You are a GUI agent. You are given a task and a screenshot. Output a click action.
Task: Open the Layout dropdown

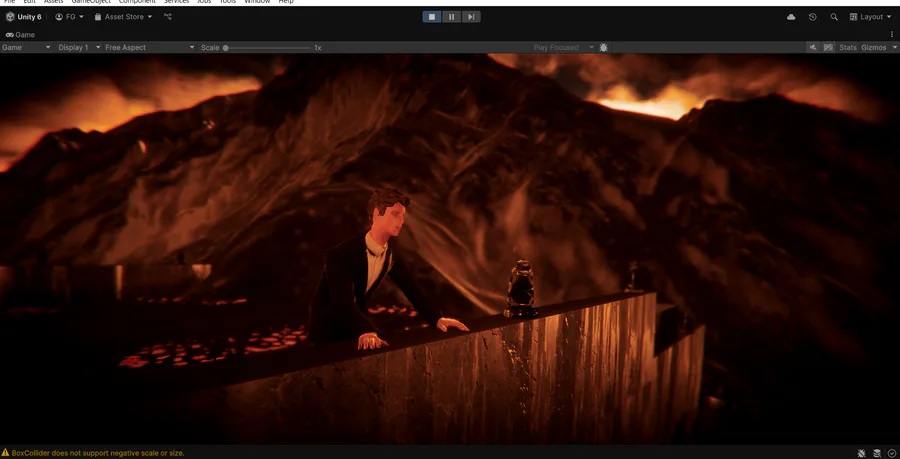click(x=871, y=17)
